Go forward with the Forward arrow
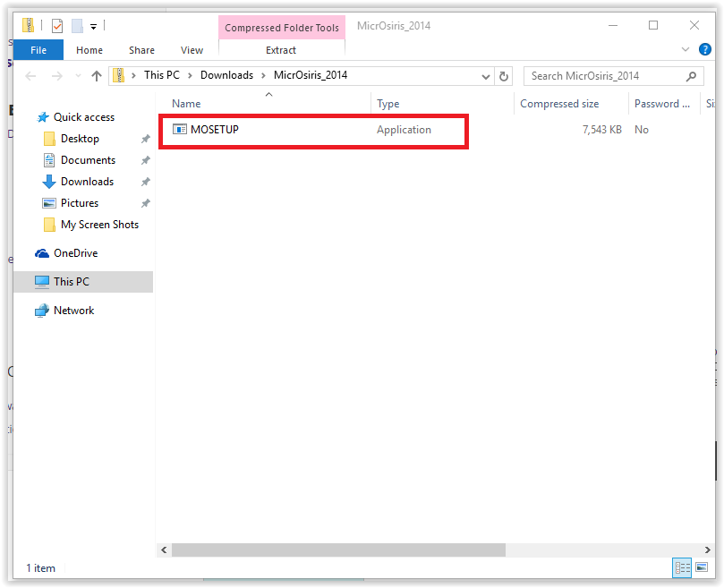This screenshot has width=724, height=588. (56, 76)
